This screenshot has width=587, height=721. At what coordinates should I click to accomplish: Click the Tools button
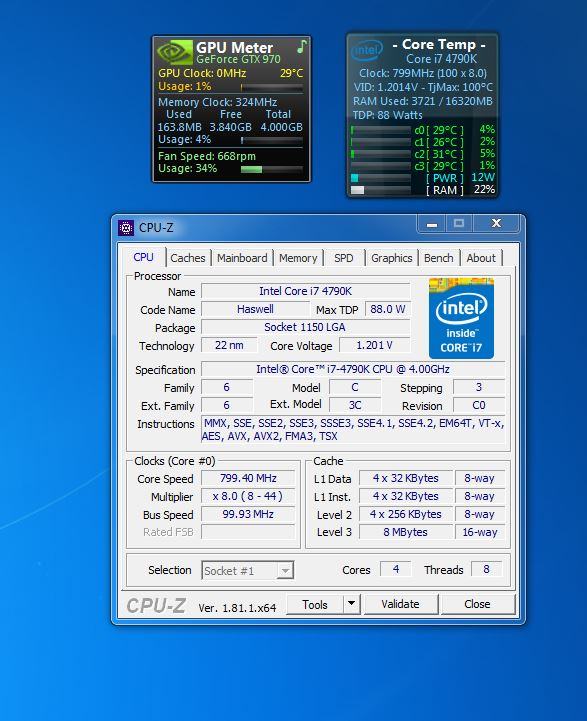[x=315, y=604]
